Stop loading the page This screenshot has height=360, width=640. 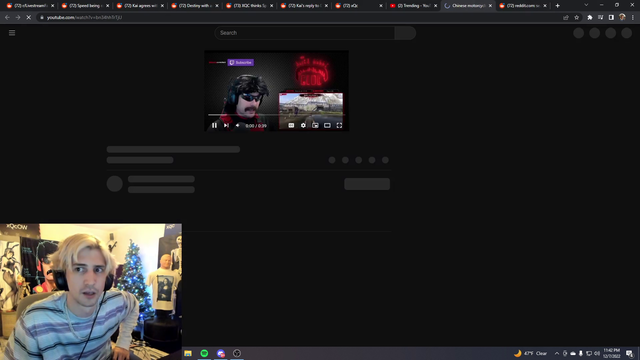coord(29,18)
